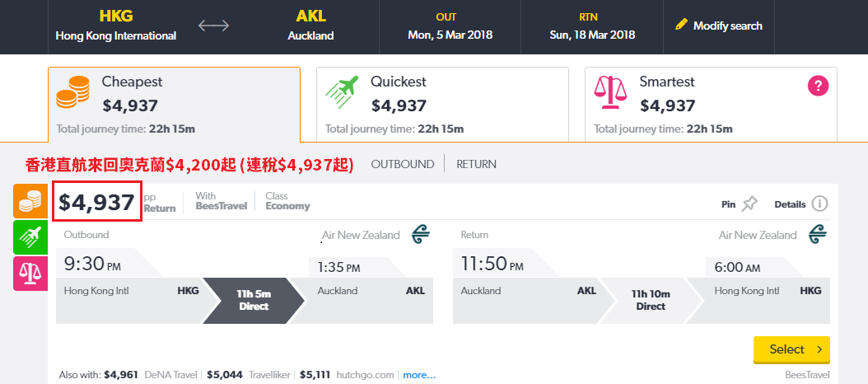
Task: Open the pink question mark help icon
Action: [x=818, y=86]
